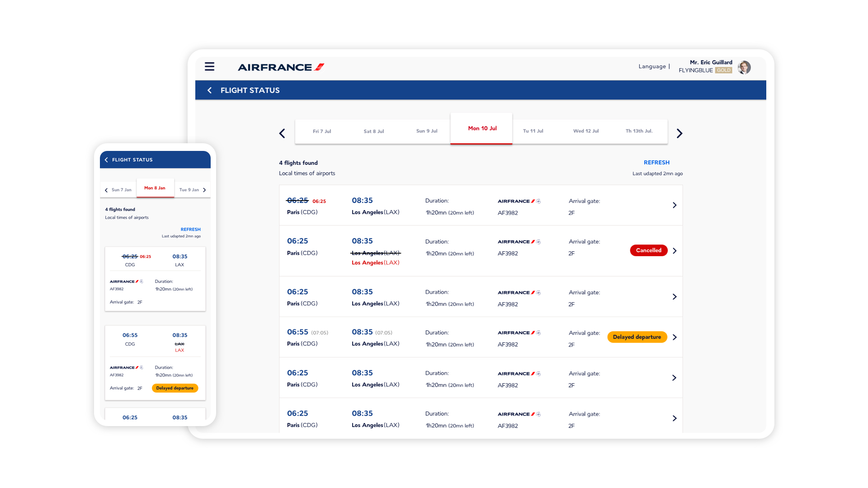
Task: Select Tue 9 Jan on phone
Action: tap(189, 190)
